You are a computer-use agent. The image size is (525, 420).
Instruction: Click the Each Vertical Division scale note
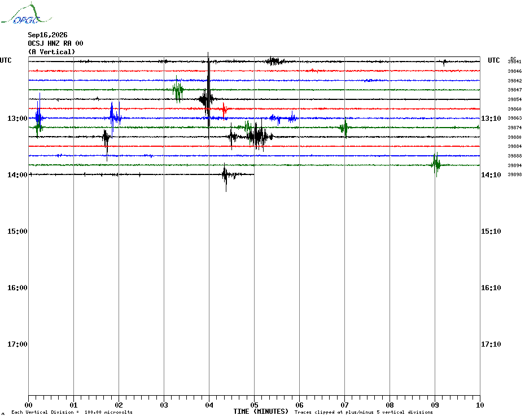click(72, 412)
